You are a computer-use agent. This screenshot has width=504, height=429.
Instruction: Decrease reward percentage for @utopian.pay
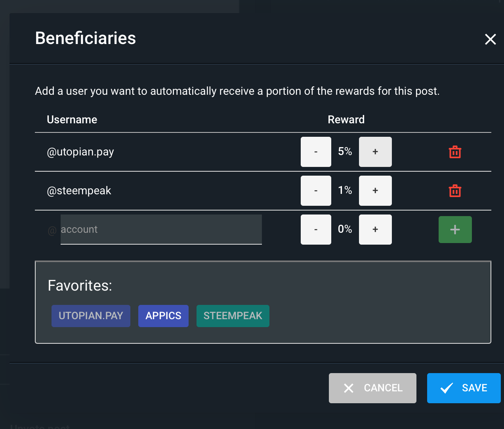click(x=316, y=152)
